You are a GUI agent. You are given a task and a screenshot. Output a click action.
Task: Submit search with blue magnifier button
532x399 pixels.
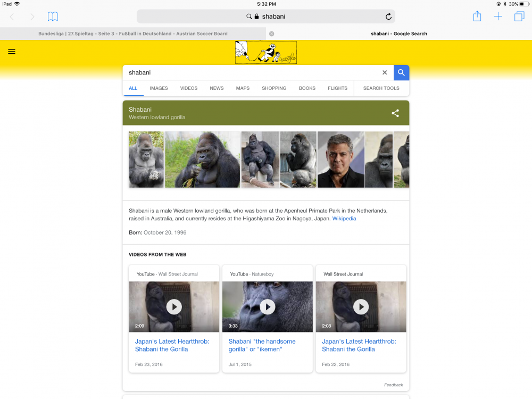(x=401, y=72)
